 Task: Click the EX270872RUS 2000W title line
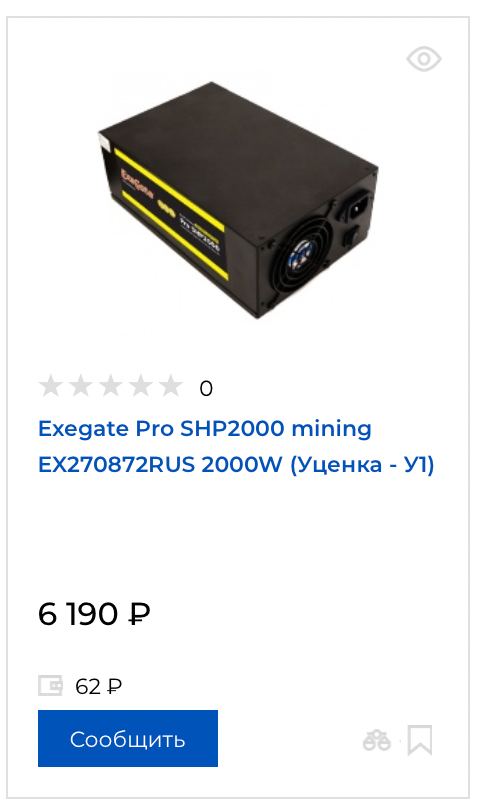click(x=160, y=465)
